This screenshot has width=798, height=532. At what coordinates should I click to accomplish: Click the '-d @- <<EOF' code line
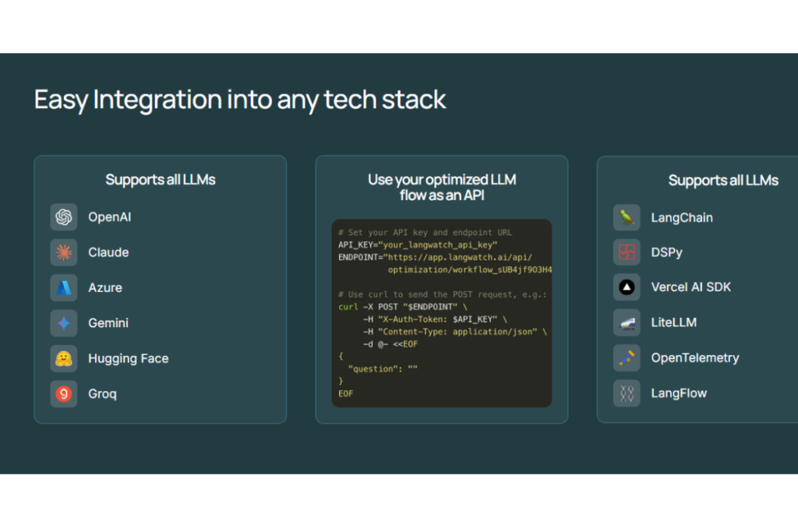(x=390, y=344)
